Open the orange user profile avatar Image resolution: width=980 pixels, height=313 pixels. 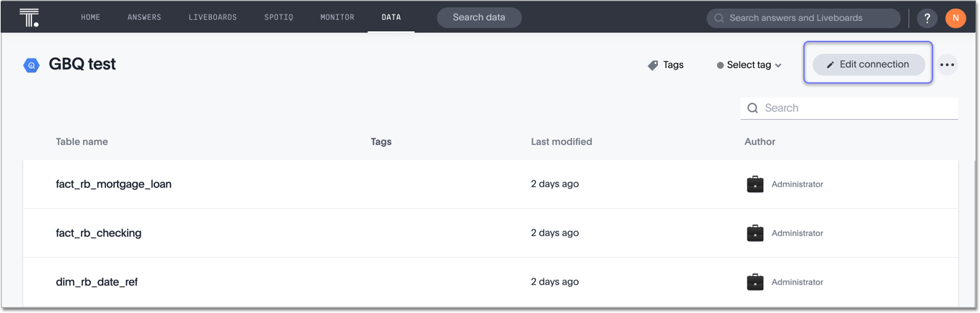(955, 18)
